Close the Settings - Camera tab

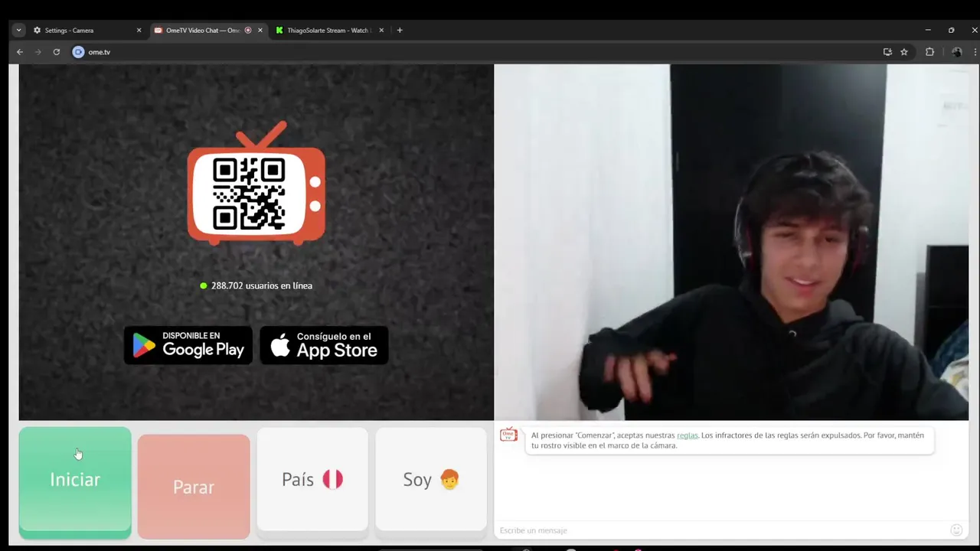(139, 30)
